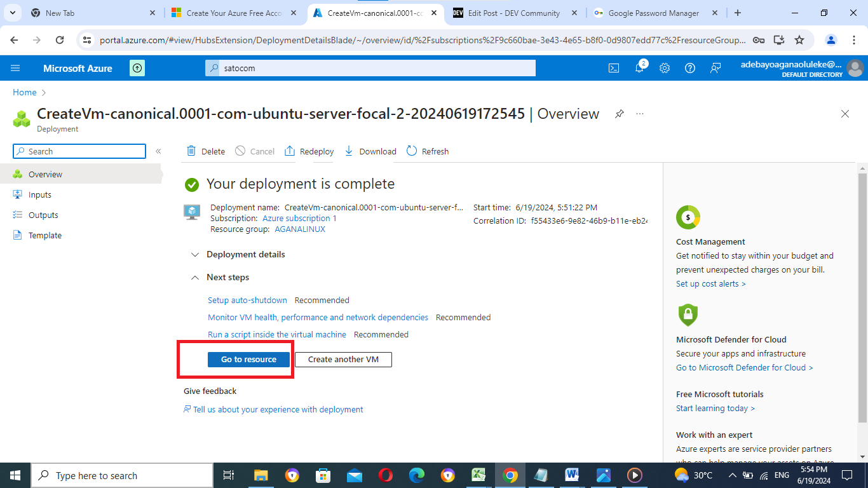Show hidden system tray icons

(732, 475)
